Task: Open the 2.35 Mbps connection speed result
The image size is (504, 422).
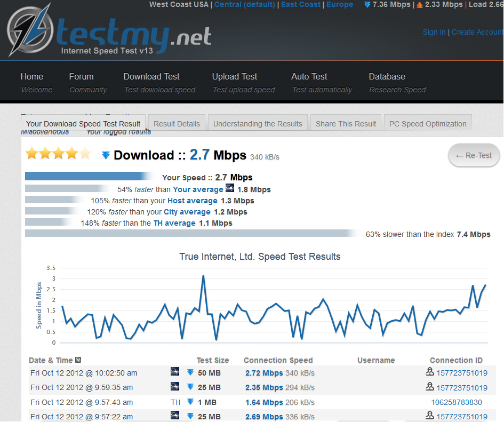Action: click(264, 387)
